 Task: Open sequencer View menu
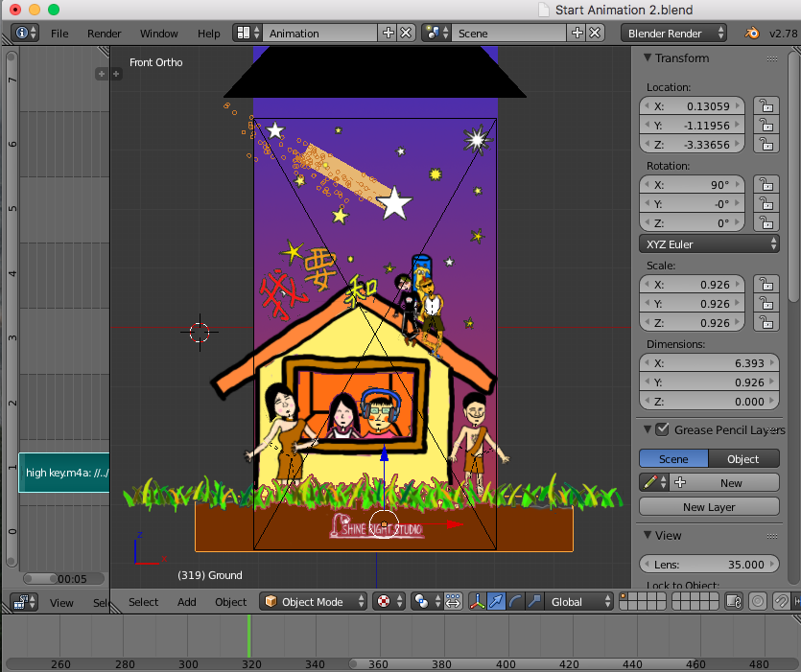[x=61, y=603]
